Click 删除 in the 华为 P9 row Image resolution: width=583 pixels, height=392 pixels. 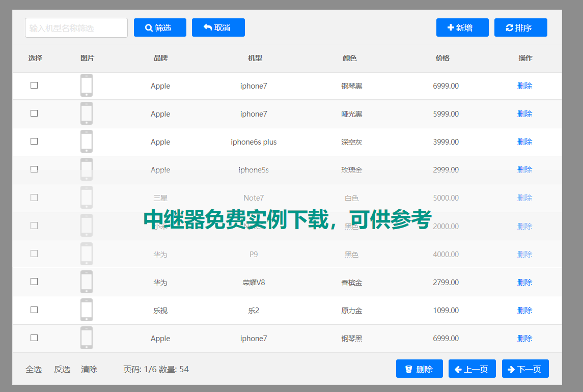click(x=524, y=255)
